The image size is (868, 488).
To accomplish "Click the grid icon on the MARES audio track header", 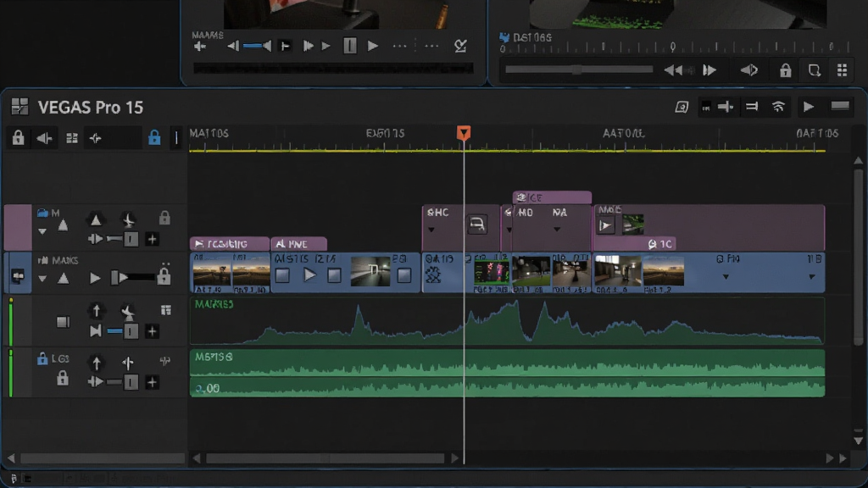I will [x=165, y=310].
